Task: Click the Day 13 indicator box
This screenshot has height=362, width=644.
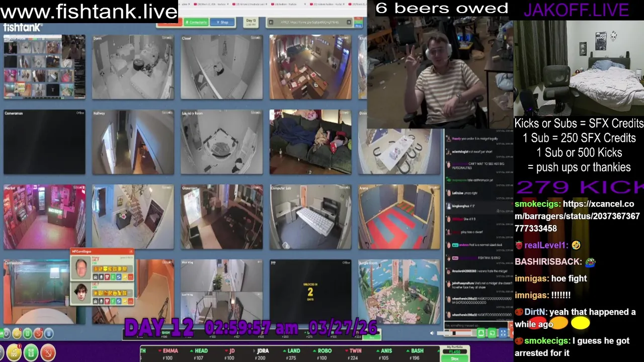Action: tap(251, 22)
